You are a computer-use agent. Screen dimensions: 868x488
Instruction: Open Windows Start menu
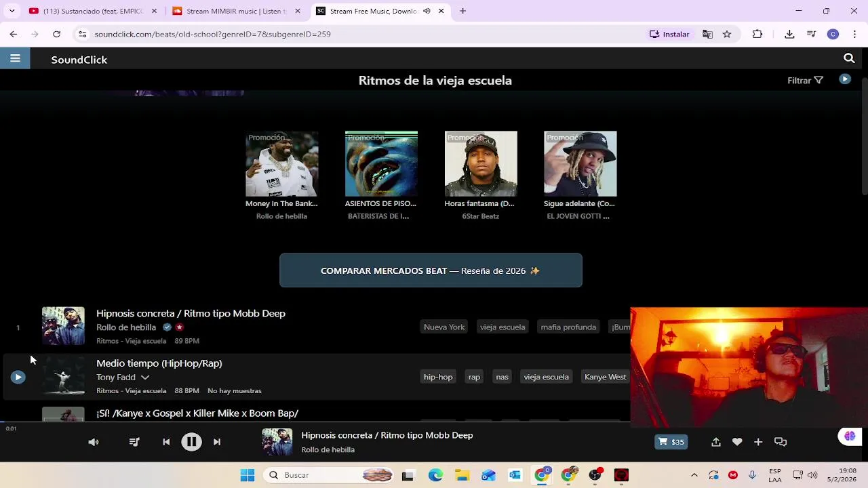click(248, 475)
